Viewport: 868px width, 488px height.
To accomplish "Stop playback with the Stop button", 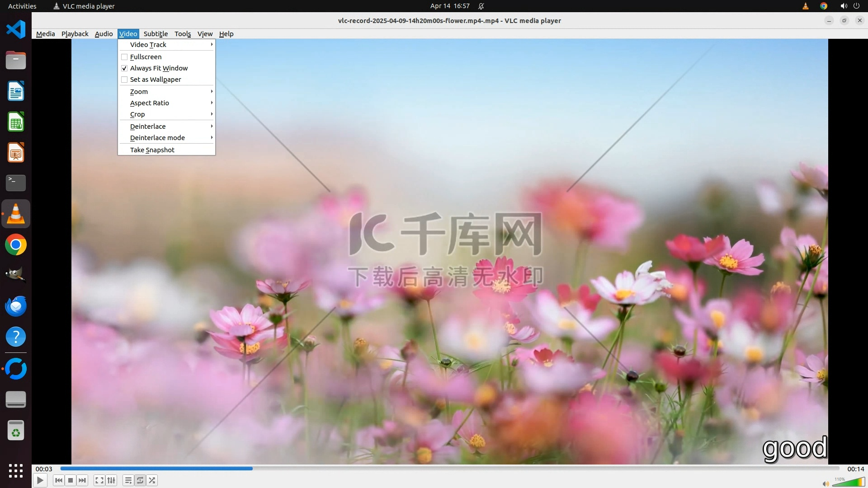I will pyautogui.click(x=71, y=480).
